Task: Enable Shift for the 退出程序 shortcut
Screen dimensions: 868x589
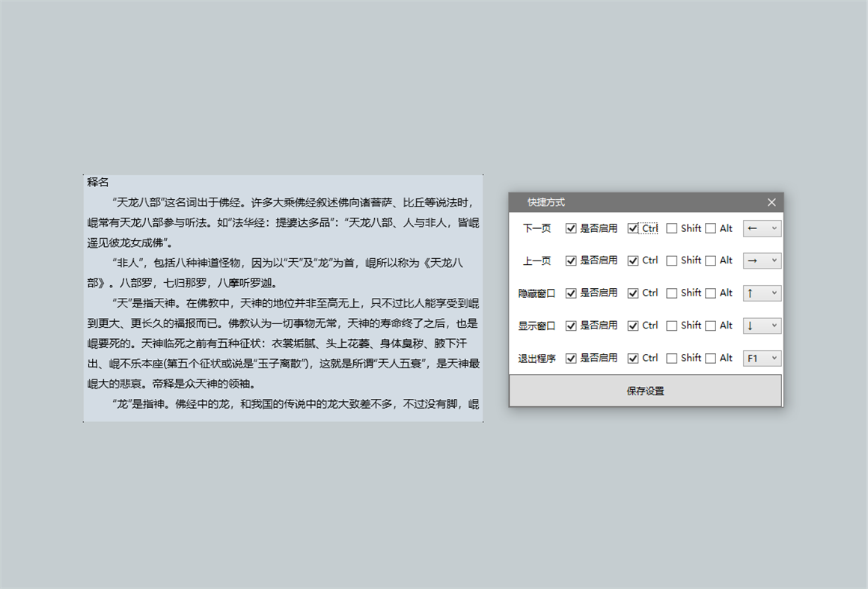Action: pyautogui.click(x=671, y=358)
